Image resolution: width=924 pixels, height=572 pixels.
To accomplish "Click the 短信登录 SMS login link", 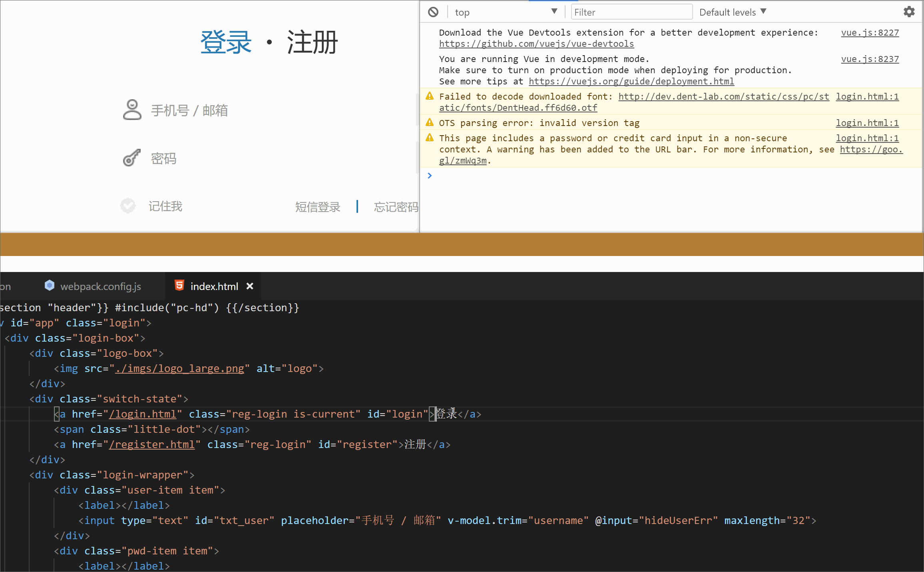I will 318,207.
